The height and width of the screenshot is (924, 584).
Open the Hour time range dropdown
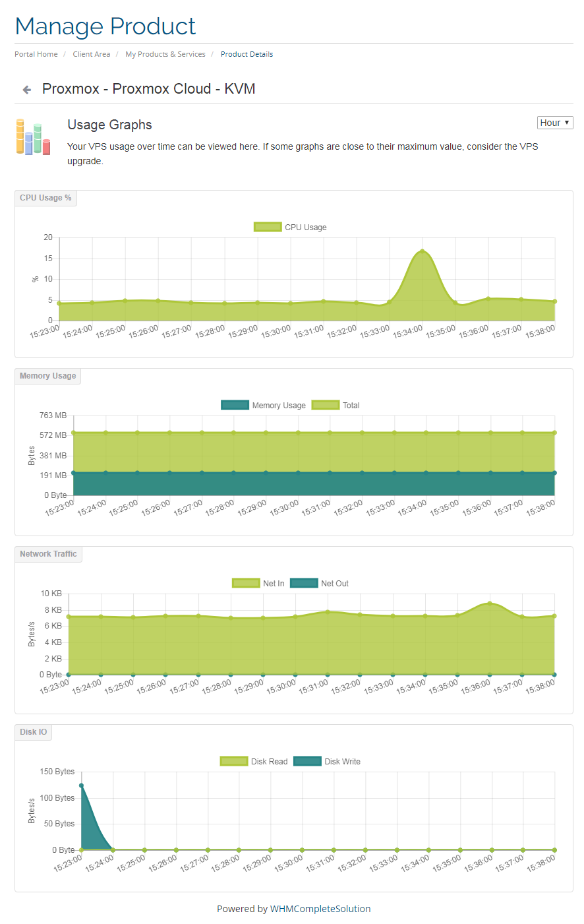(555, 123)
